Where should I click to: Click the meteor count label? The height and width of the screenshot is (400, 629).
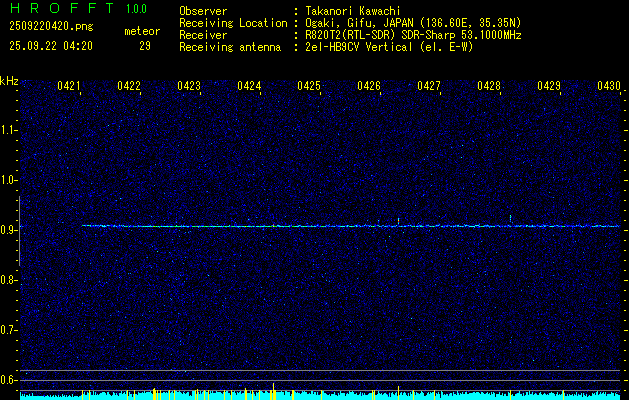[142, 31]
